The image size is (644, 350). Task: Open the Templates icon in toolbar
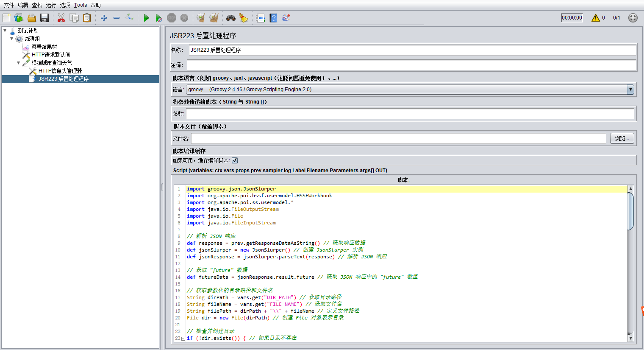coord(19,18)
